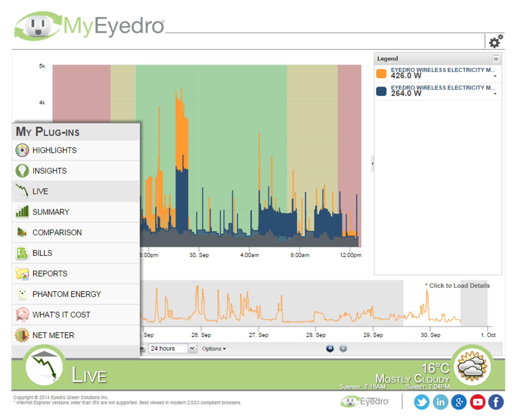Click the 30. Sep navigator axis marker
The height and width of the screenshot is (420, 512).
click(430, 335)
